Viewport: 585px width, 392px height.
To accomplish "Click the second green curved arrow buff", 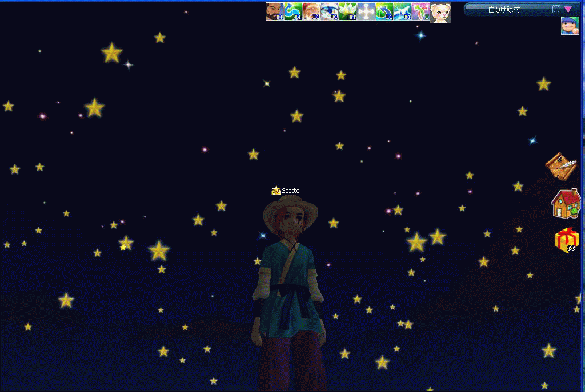I will click(x=384, y=11).
